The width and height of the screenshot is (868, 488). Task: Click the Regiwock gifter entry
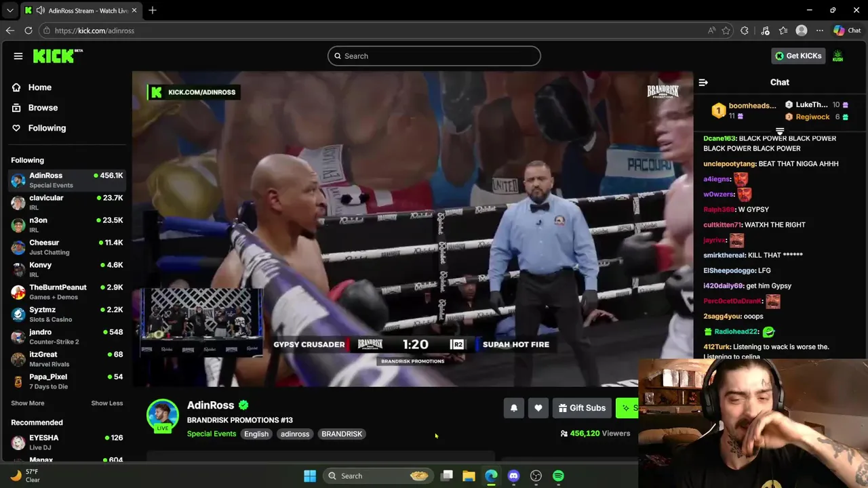point(817,117)
